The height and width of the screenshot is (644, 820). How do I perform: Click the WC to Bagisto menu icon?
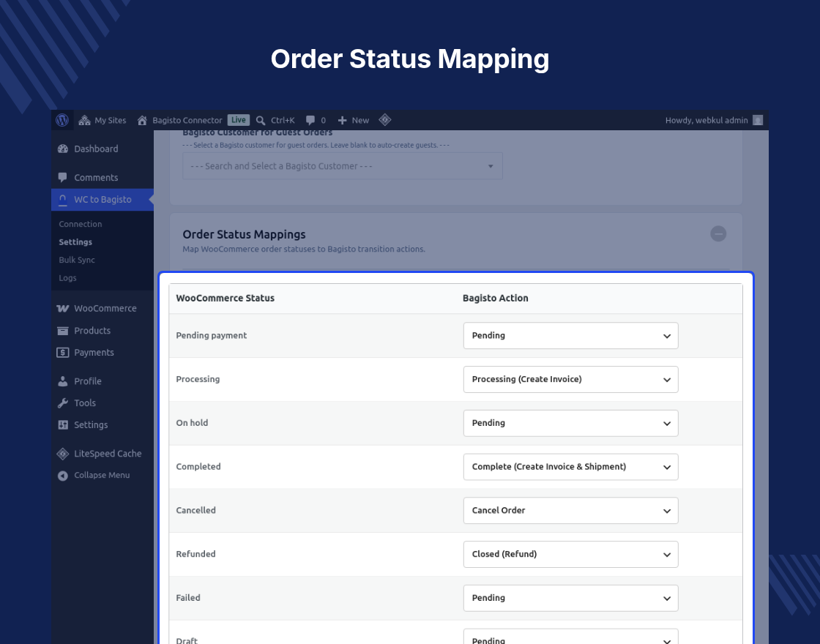(x=63, y=200)
